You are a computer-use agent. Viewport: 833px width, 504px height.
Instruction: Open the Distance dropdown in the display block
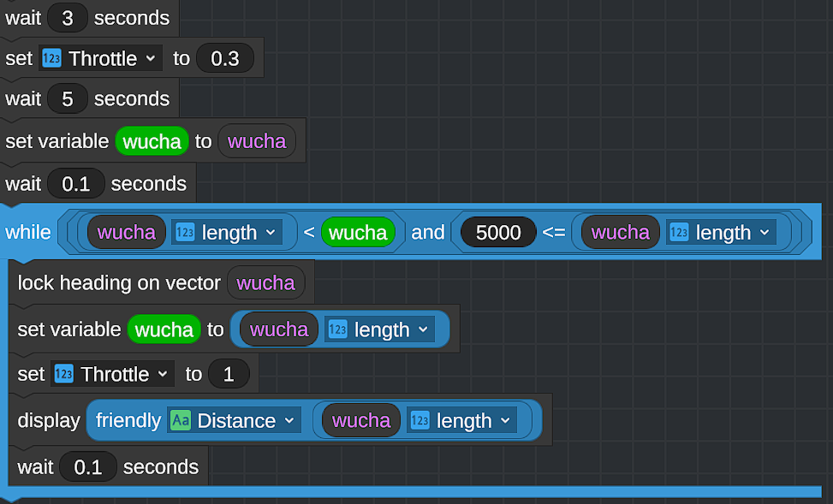(x=289, y=421)
